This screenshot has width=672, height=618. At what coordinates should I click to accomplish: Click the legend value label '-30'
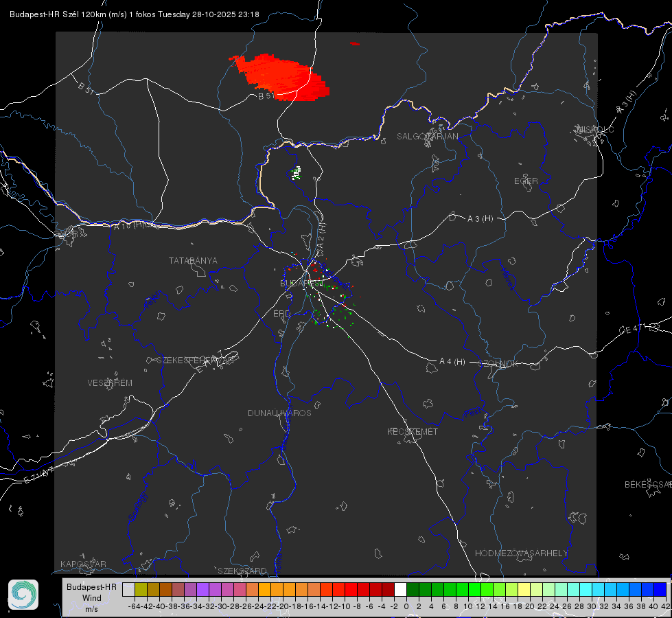tap(221, 606)
